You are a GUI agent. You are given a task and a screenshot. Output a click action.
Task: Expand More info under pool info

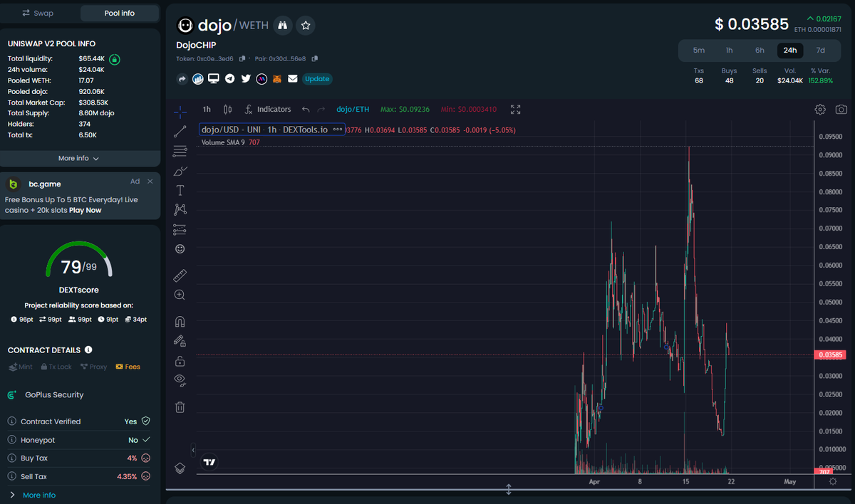[x=79, y=158]
